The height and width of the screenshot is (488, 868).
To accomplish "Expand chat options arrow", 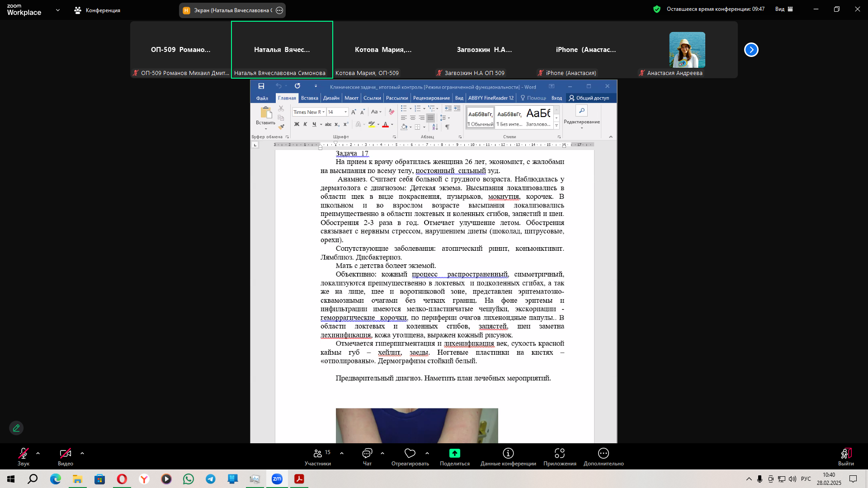I will (x=382, y=453).
